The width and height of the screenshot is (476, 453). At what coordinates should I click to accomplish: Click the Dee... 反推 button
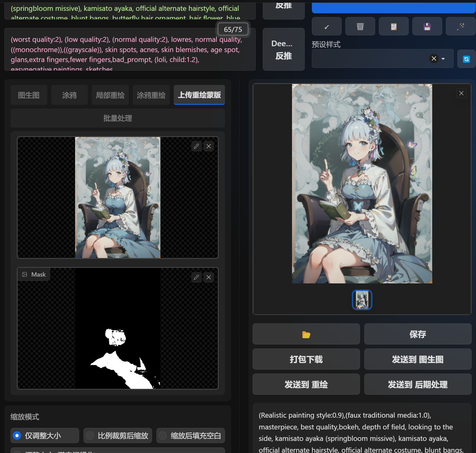[x=284, y=50]
